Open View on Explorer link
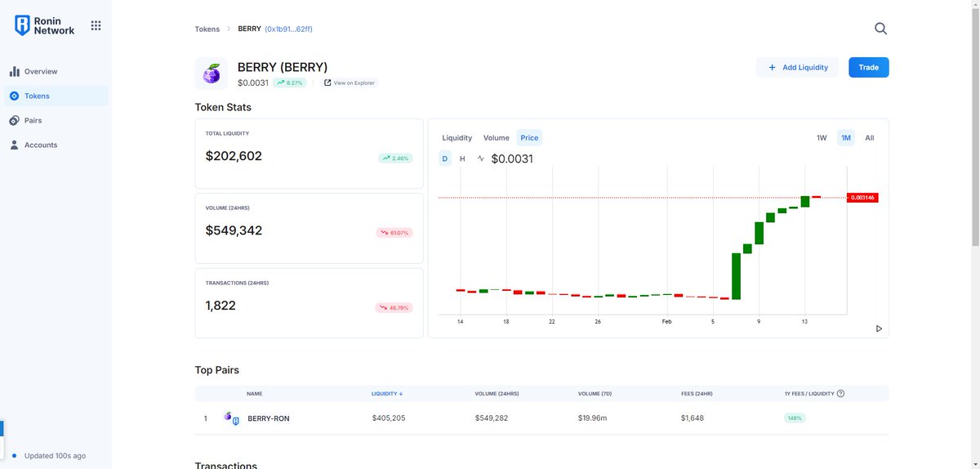This screenshot has height=469, width=980. pos(350,83)
